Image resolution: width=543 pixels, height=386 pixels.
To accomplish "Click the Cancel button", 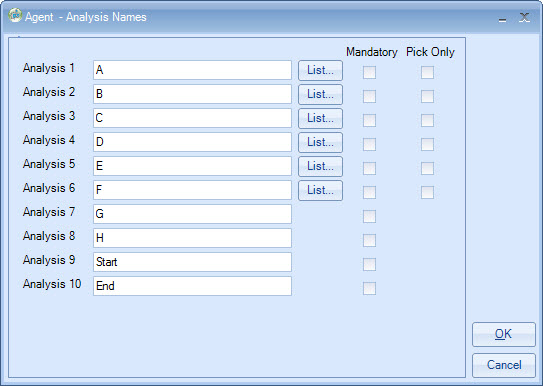I will 504,365.
